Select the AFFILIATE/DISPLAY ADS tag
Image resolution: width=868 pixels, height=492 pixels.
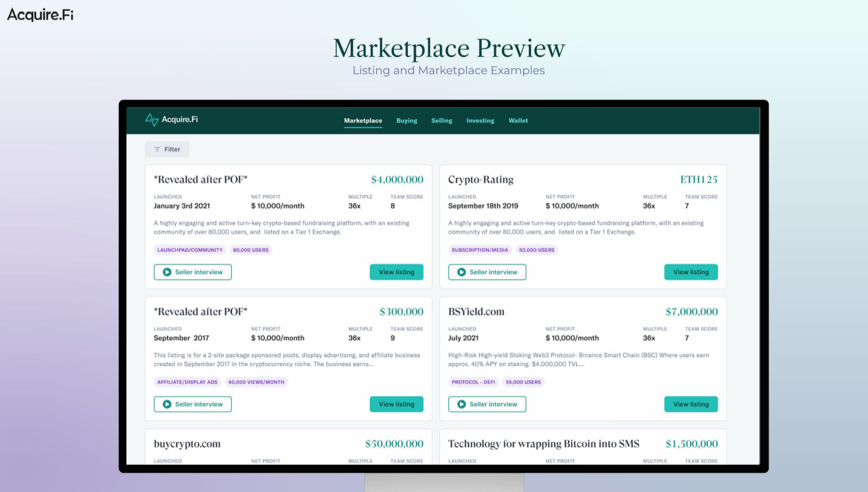[188, 382]
